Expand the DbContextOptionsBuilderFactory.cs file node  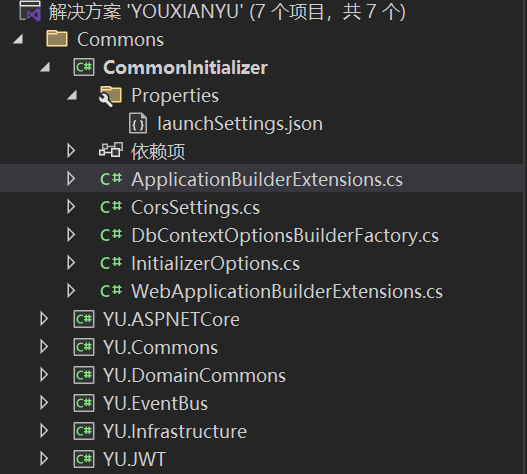(71, 235)
